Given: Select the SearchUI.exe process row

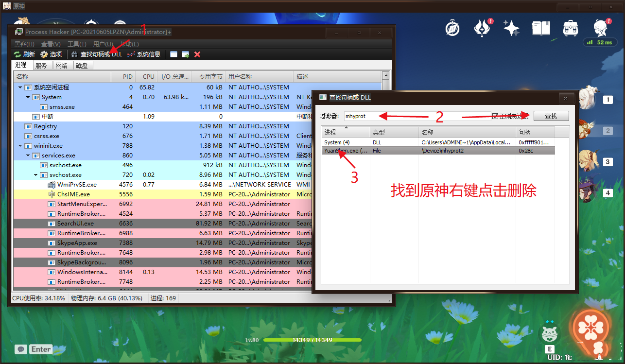Looking at the screenshot, I should click(x=197, y=224).
